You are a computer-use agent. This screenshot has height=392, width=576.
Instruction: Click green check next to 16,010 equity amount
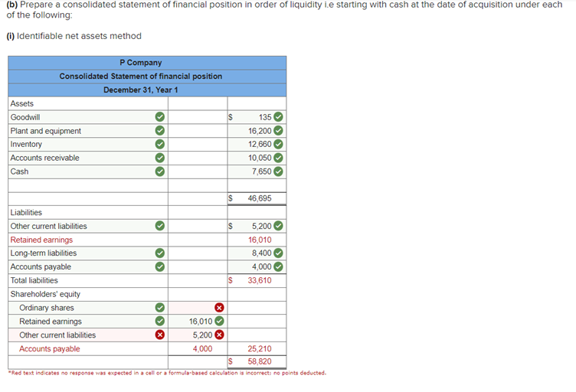219,321
